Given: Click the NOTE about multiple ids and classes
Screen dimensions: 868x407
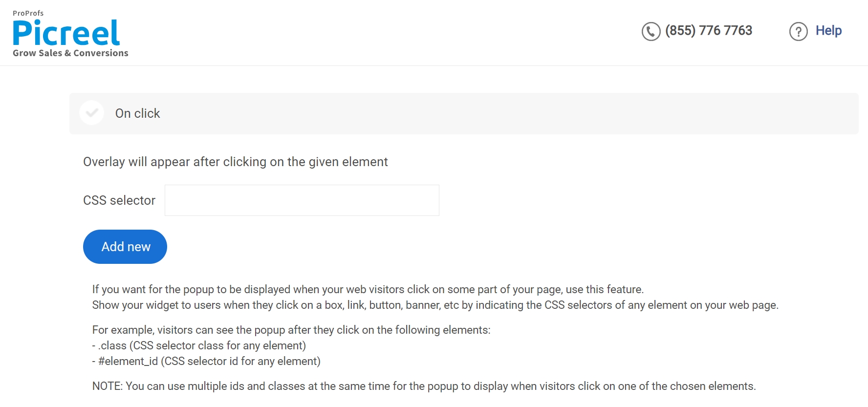Looking at the screenshot, I should click(x=424, y=386).
